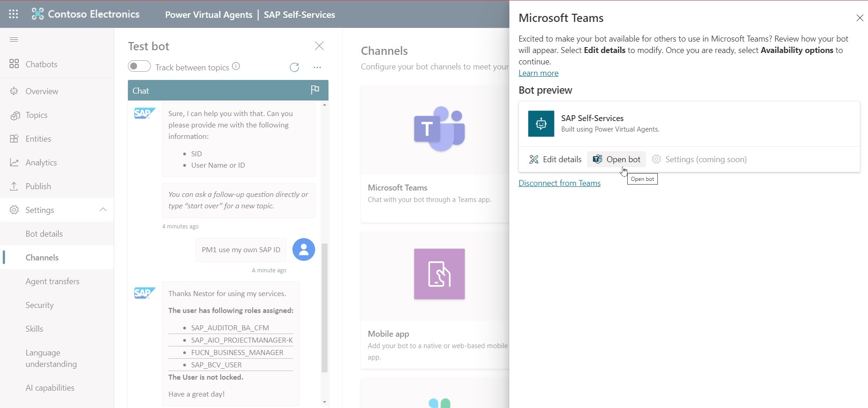Click the SAP logo beside roles message
This screenshot has width=868, height=408.
click(x=144, y=293)
